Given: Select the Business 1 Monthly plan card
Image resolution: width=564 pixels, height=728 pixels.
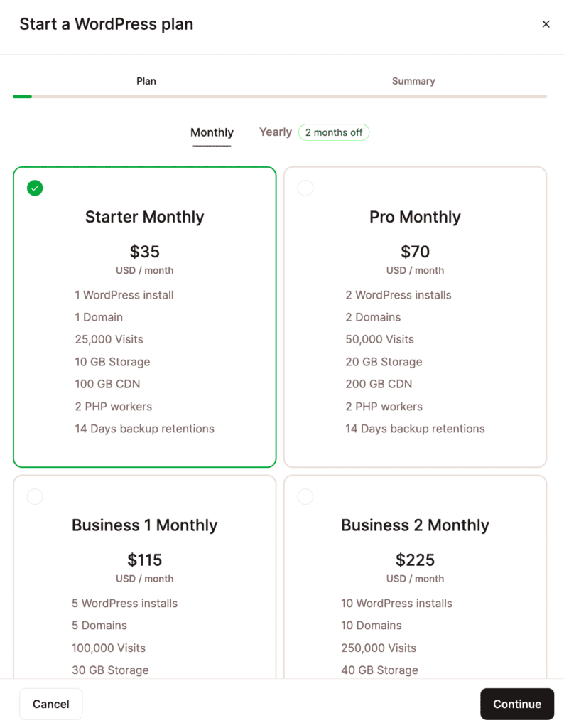Looking at the screenshot, I should (144, 569).
